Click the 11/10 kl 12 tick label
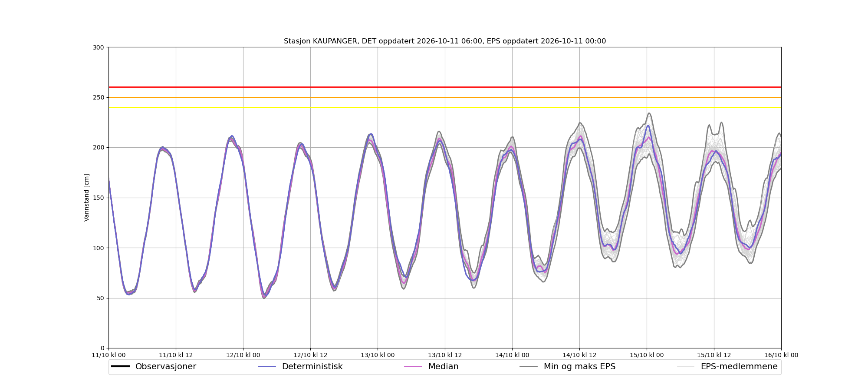This screenshot has height=391, width=868. [x=176, y=355]
